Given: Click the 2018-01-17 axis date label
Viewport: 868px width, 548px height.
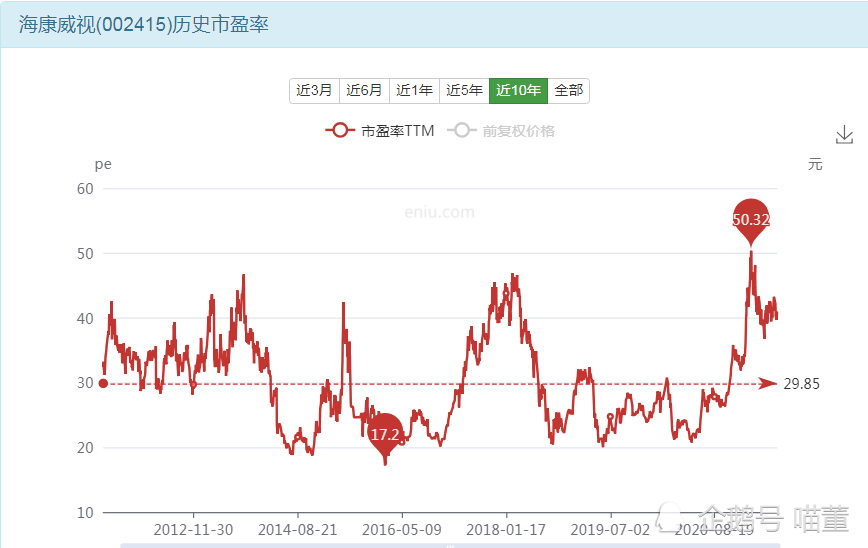Looking at the screenshot, I should (x=506, y=530).
